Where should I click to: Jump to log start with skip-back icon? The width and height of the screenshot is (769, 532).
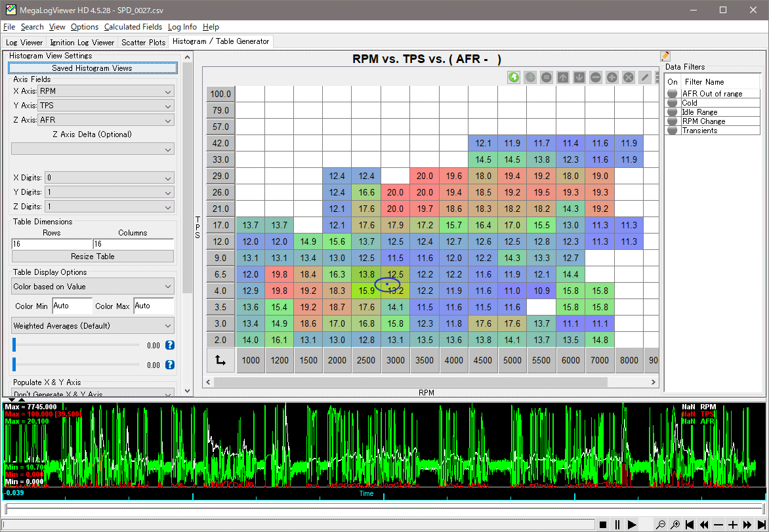coord(690,525)
